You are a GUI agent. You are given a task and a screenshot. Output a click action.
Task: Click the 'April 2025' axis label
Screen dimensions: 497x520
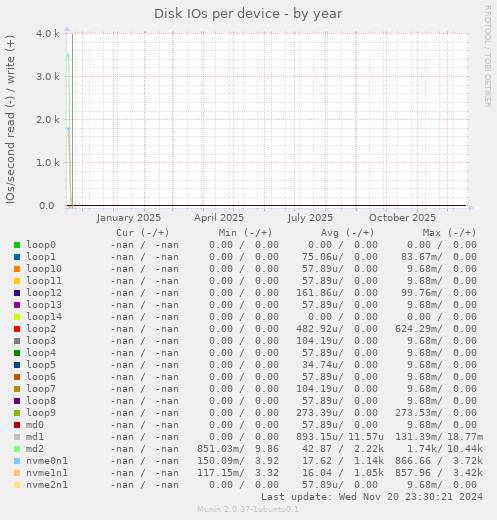219,218
